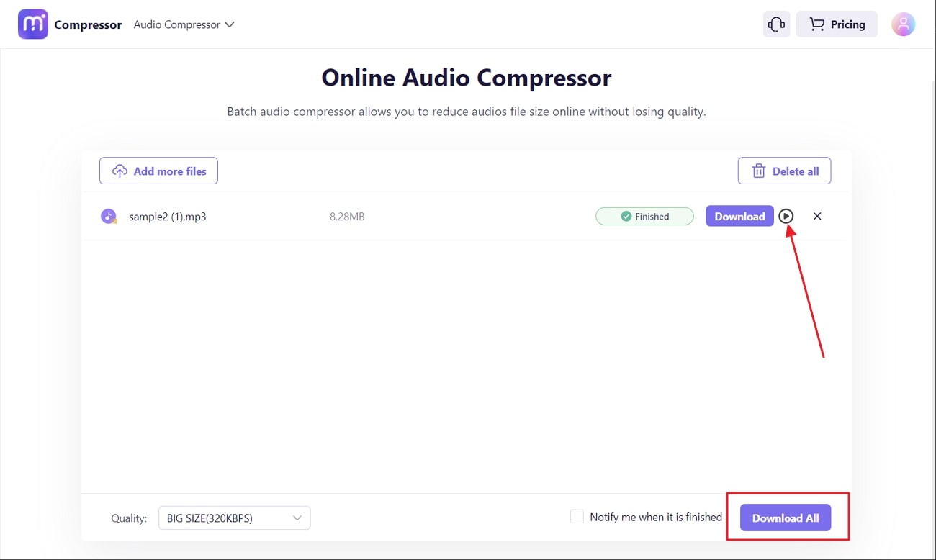936x560 pixels.
Task: Click the 8.28MB file size text
Action: [347, 216]
